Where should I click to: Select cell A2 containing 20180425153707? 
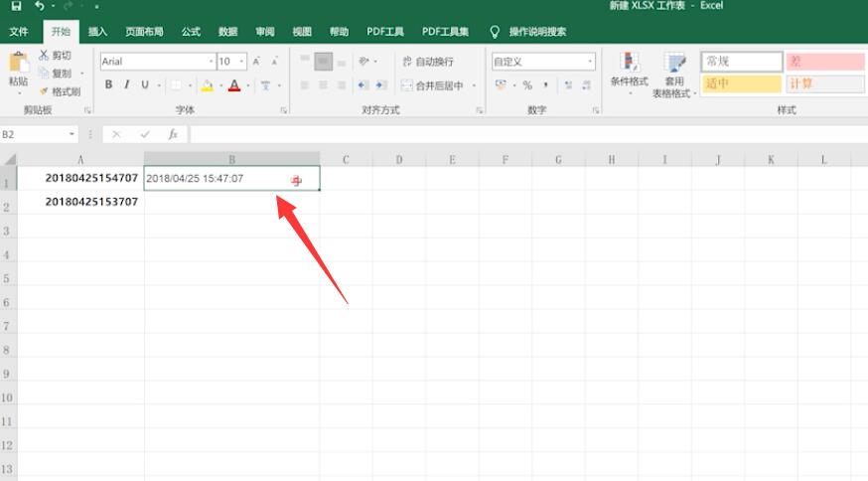click(80, 202)
